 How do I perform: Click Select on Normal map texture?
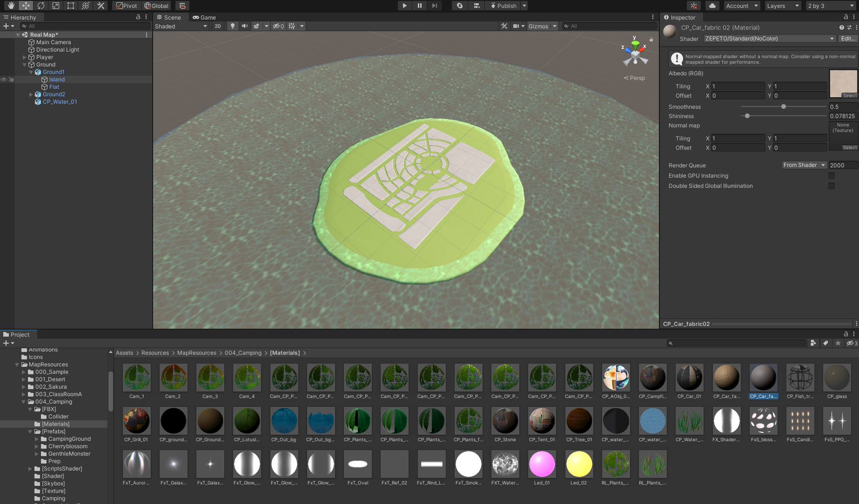click(x=850, y=147)
